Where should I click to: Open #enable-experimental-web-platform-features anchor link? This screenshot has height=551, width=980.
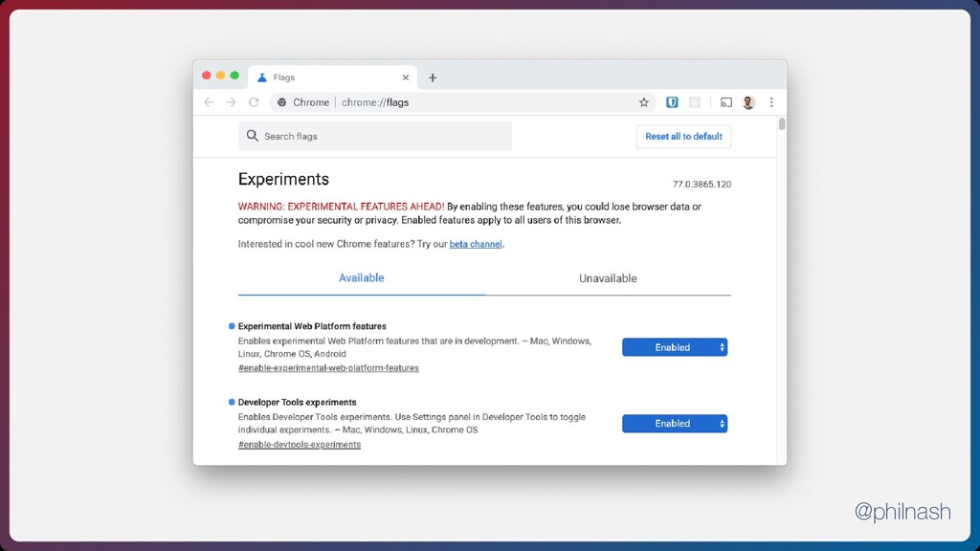pos(328,368)
